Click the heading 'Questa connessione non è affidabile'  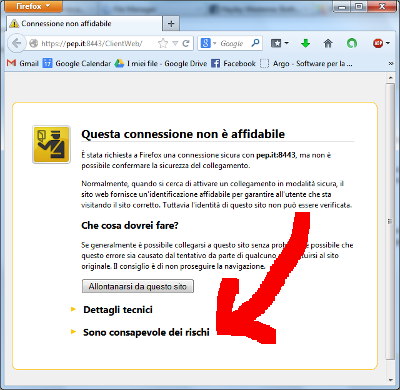(x=183, y=134)
